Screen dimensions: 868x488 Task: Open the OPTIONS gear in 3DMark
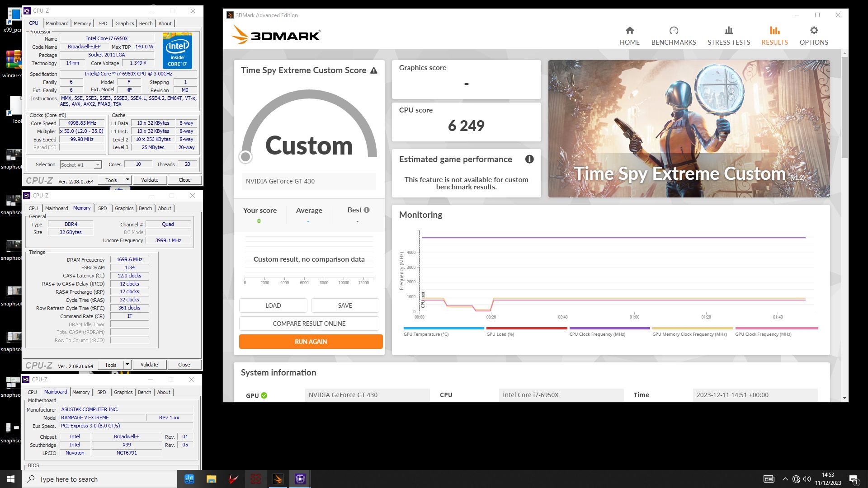[x=814, y=36]
